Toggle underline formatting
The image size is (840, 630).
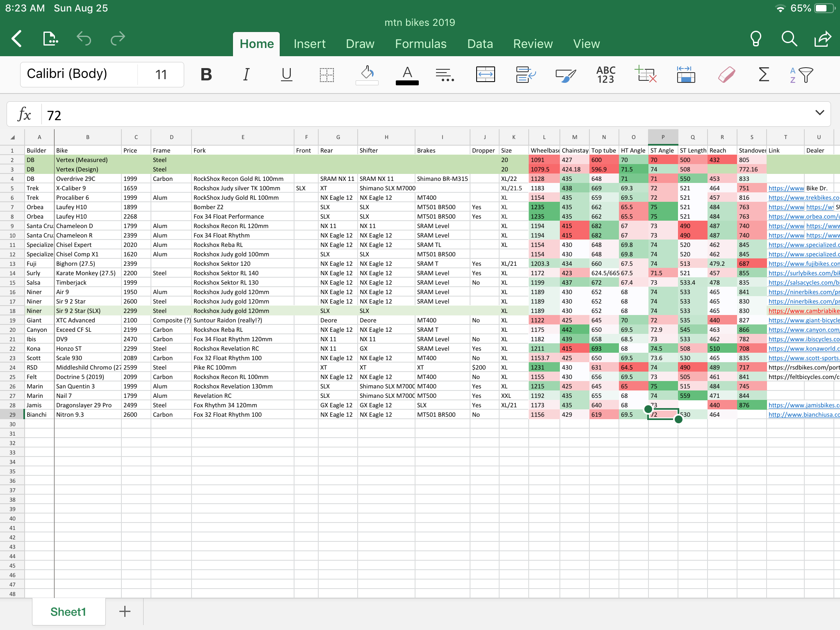coord(286,75)
